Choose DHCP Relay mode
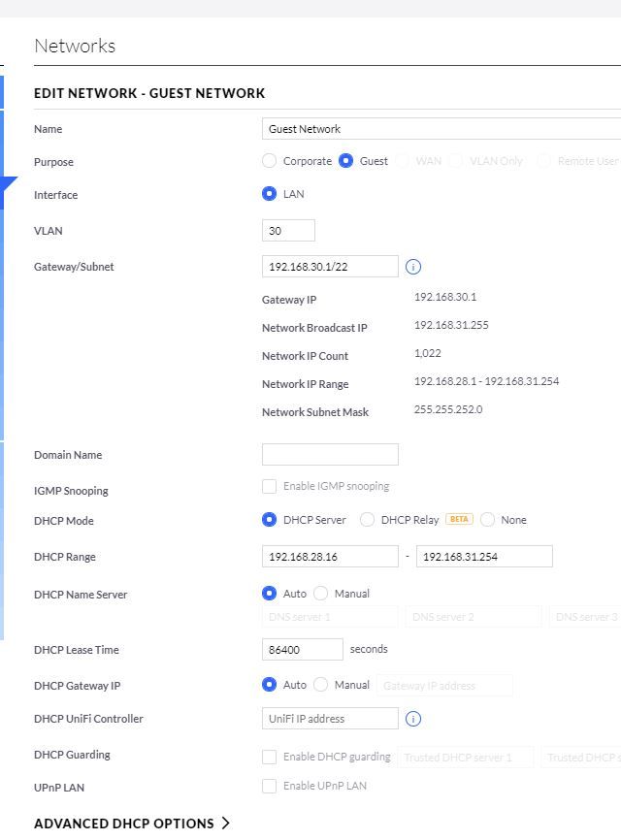The width and height of the screenshot is (621, 840). (x=367, y=520)
